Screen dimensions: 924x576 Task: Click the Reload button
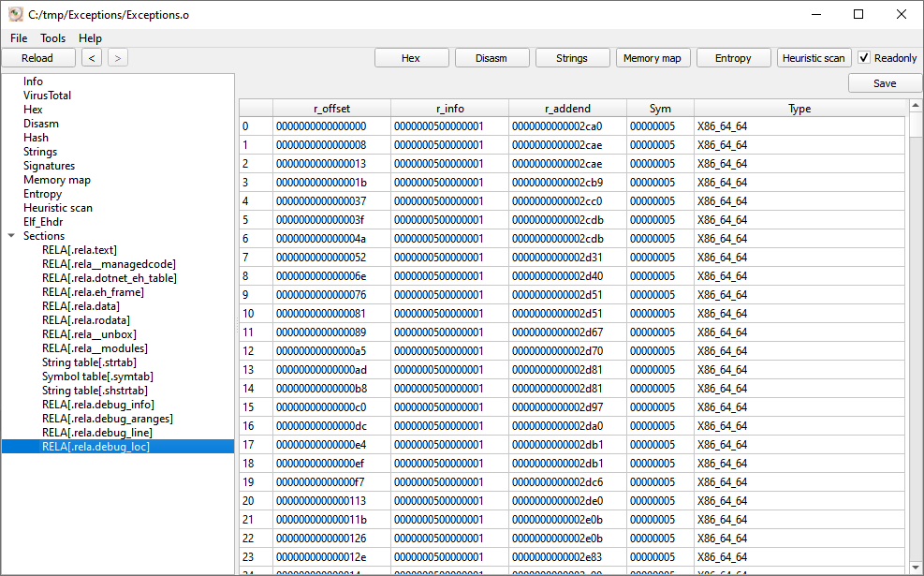coord(38,57)
